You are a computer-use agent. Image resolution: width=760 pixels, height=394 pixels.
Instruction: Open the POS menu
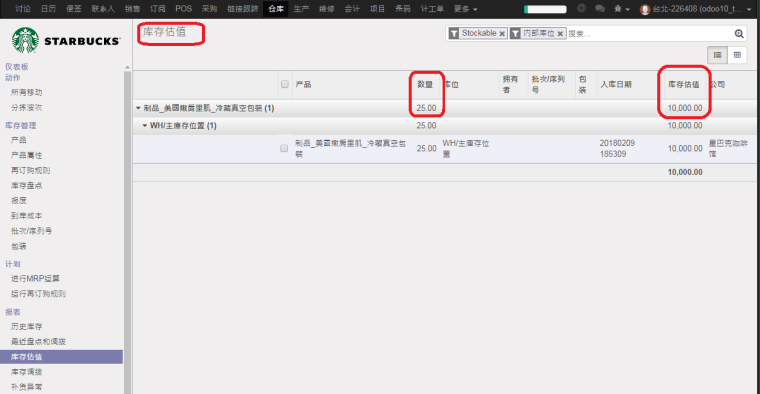click(184, 9)
